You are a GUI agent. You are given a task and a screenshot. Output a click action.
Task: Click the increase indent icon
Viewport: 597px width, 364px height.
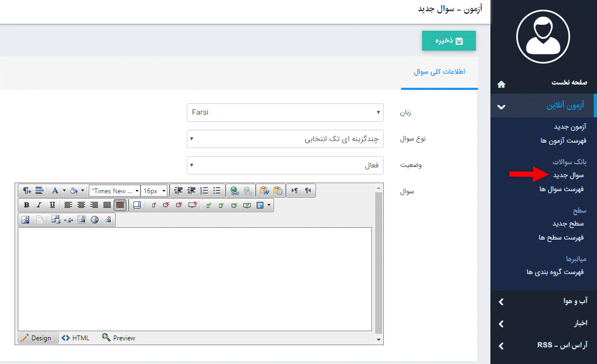click(178, 191)
